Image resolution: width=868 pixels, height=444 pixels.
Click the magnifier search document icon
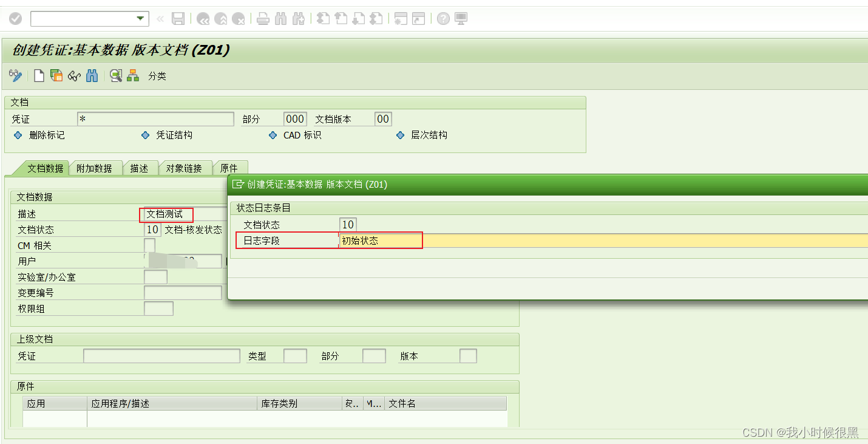[x=116, y=75]
